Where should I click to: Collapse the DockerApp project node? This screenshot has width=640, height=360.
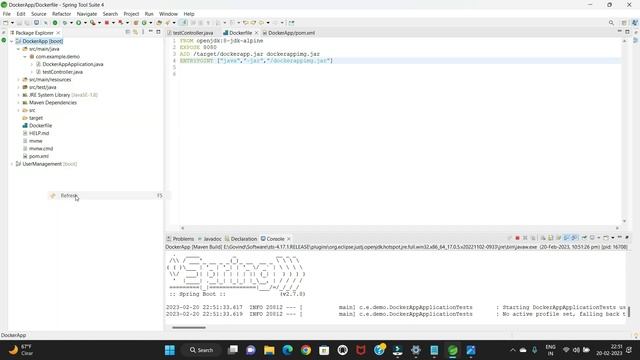(x=12, y=41)
